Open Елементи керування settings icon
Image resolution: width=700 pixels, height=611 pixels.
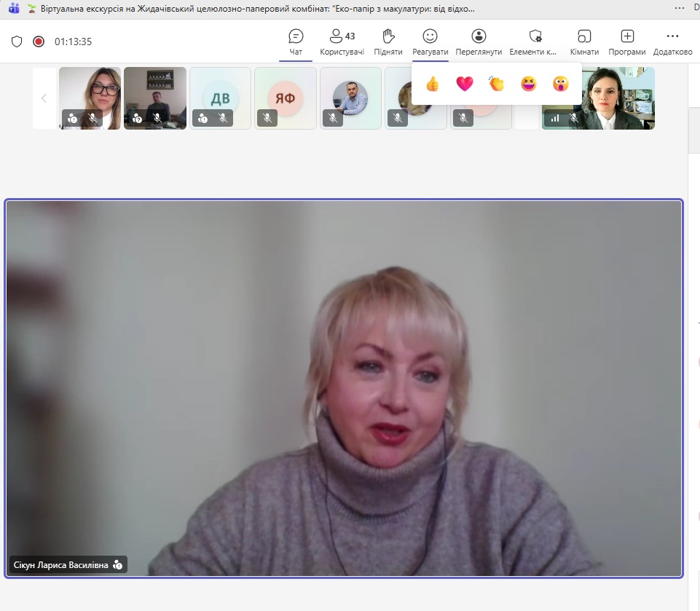[535, 42]
